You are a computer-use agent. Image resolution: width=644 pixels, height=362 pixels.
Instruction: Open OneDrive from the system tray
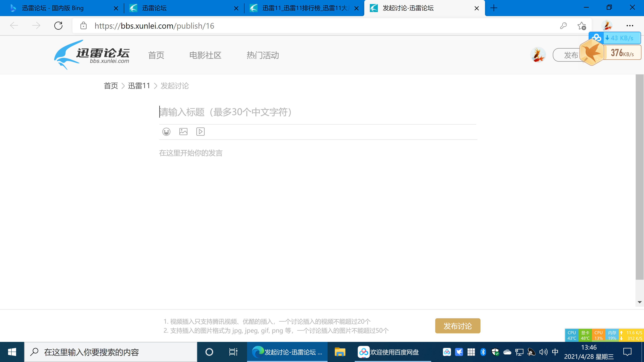pos(507,352)
